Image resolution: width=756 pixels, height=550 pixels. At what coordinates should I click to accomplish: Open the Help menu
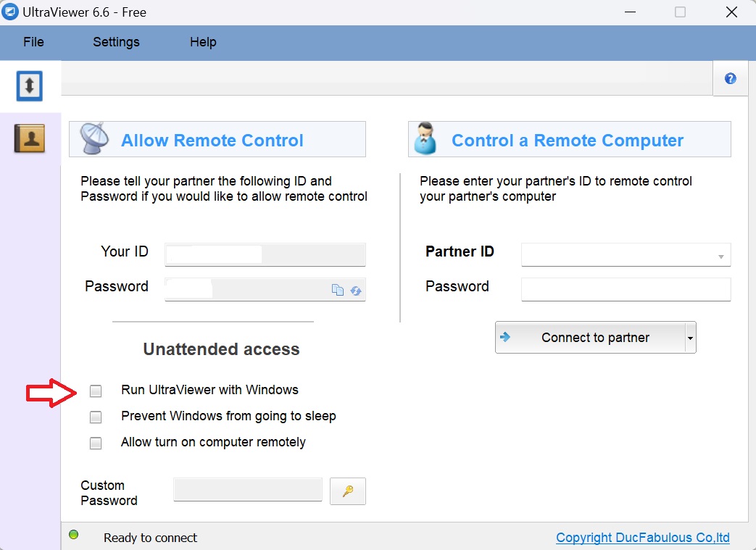203,42
